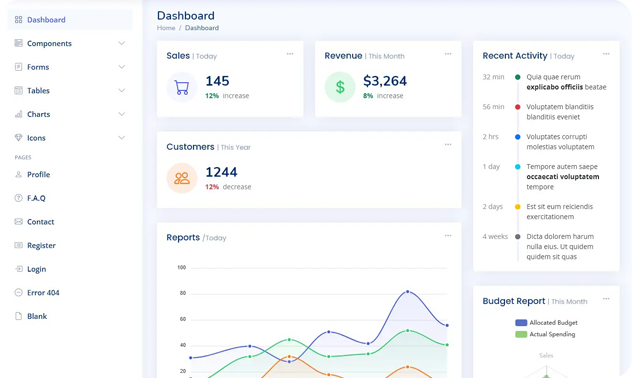Click the '$3,264' revenue value

tap(385, 81)
